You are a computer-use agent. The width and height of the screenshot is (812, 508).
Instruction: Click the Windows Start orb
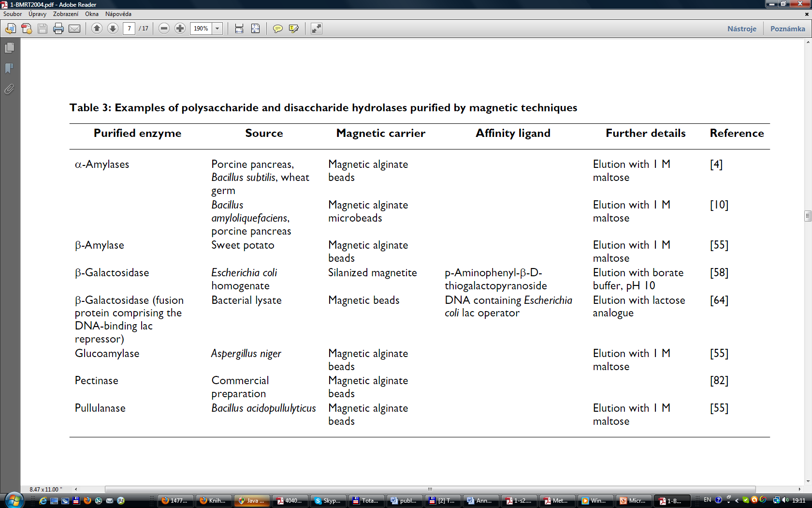14,500
